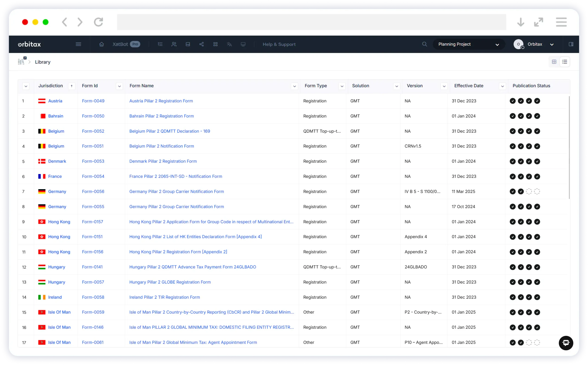The width and height of the screenshot is (588, 365).
Task: Open XatBot Pro in navbar
Action: click(126, 44)
